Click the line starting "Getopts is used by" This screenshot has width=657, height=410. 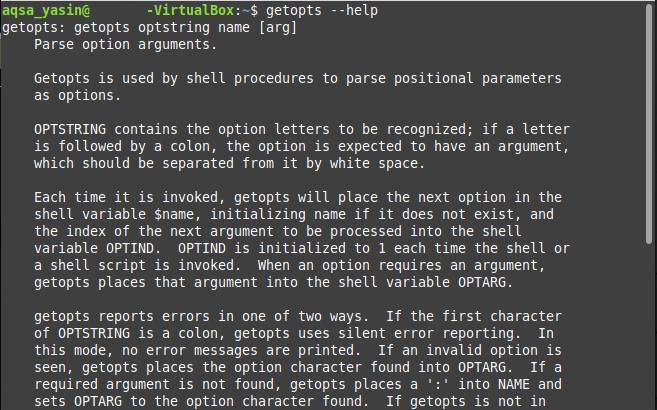click(297, 78)
